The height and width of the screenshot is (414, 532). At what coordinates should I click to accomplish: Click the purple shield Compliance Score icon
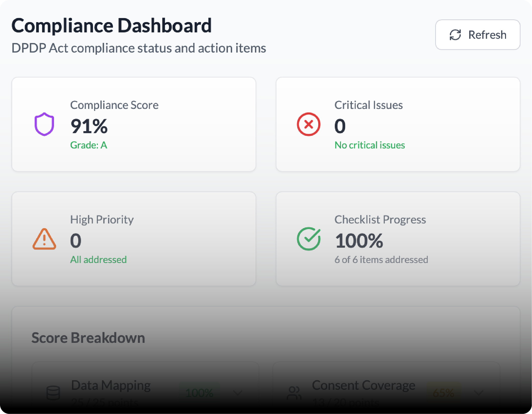tap(44, 124)
